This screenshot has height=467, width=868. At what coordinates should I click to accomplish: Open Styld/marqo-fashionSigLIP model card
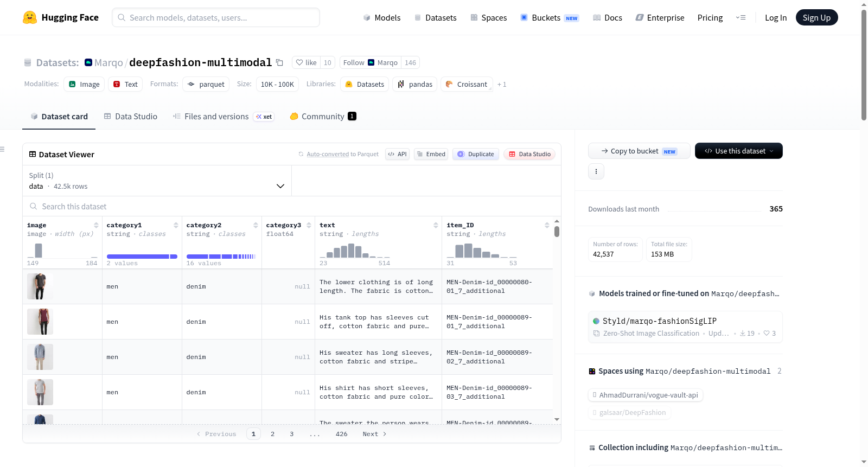685,327
